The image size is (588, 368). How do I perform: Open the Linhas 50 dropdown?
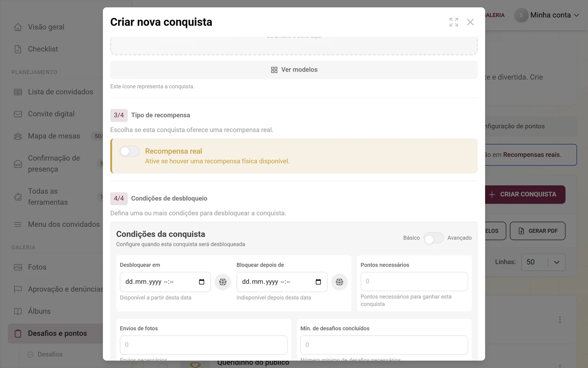tap(543, 262)
